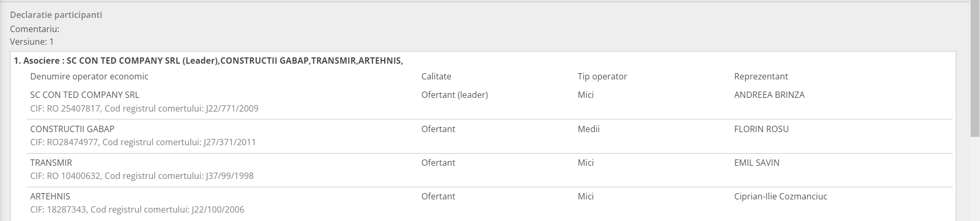The width and height of the screenshot is (980, 221).
Task: Select the SC CON TED COMPANY SRL row name
Action: pos(85,95)
